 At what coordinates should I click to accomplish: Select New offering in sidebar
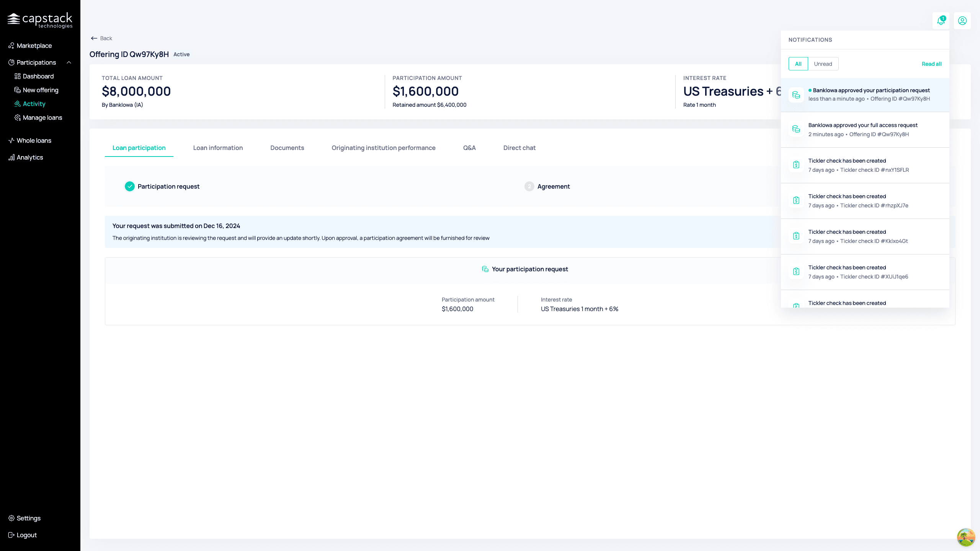coord(41,90)
